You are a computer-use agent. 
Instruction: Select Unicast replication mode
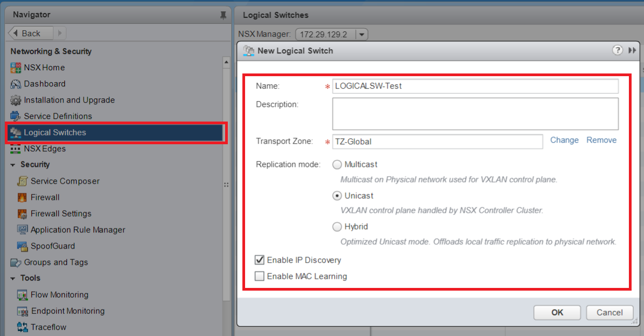(337, 196)
